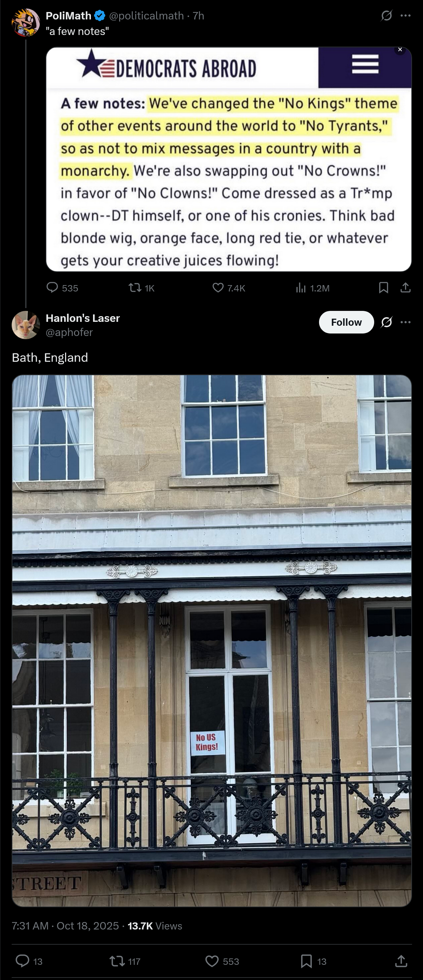
Task: Repost PoliMath's post showing 1K reposts
Action: [141, 288]
